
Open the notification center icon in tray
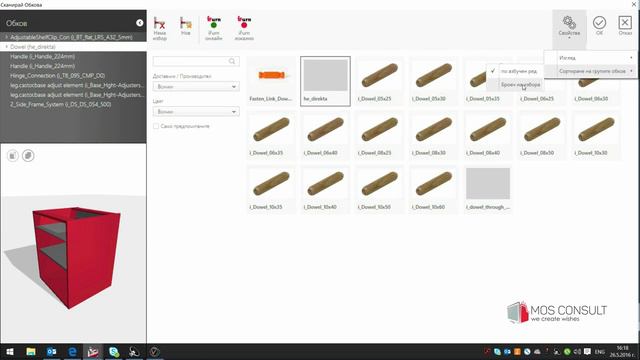click(x=587, y=351)
